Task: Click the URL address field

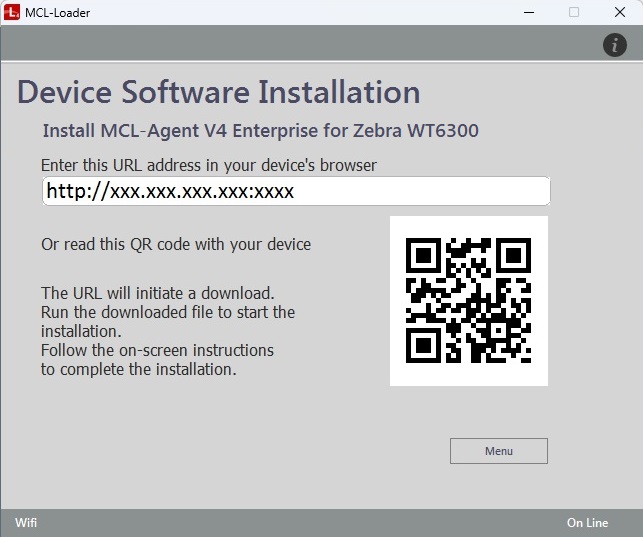Action: coord(296,191)
